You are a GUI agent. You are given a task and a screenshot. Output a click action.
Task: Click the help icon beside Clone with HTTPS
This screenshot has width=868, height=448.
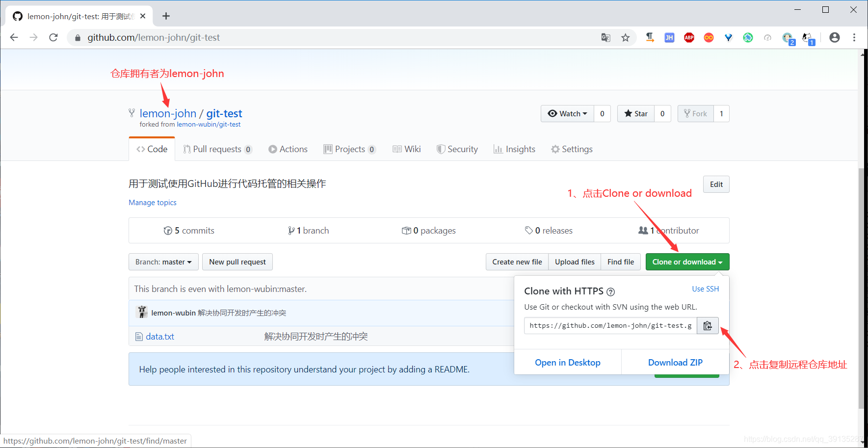[611, 292]
